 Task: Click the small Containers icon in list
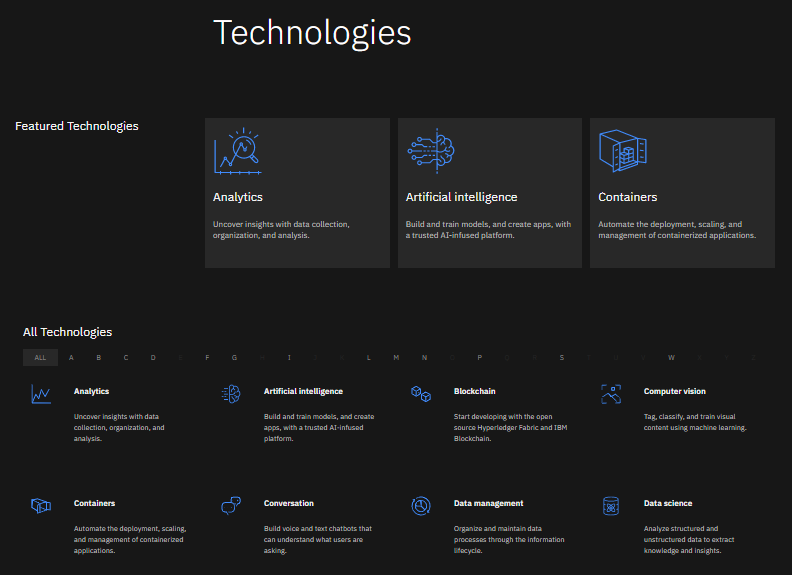point(41,505)
